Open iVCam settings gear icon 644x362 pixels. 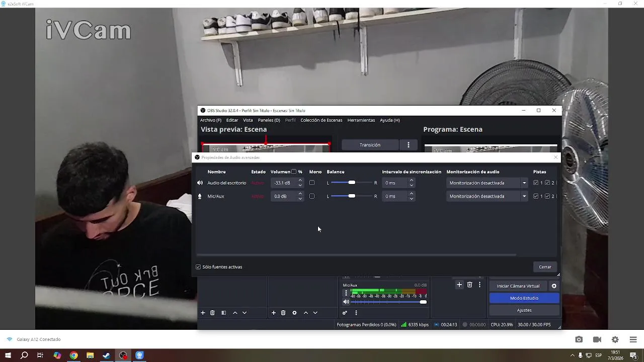(x=615, y=339)
